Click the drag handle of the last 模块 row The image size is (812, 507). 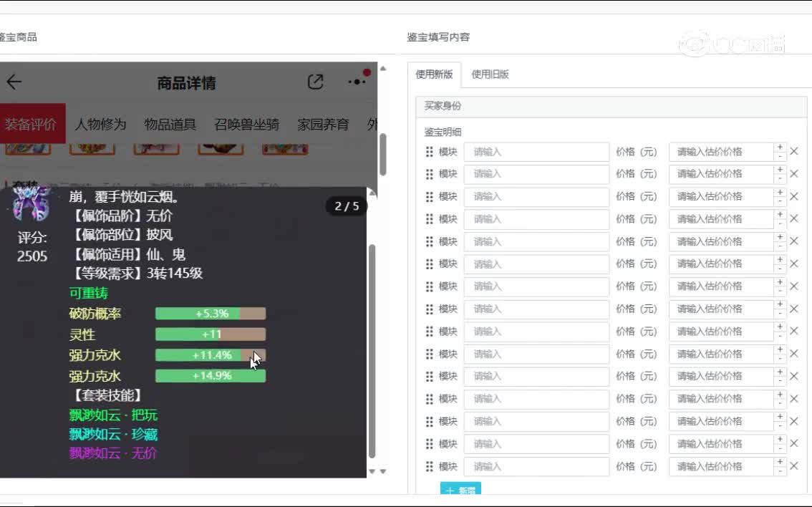tap(430, 466)
